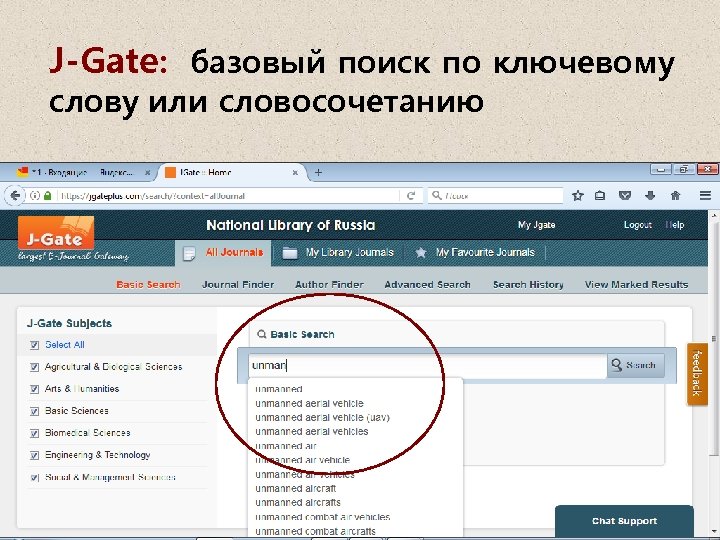Click the green padlock security icon
The image size is (720, 540).
click(x=47, y=196)
